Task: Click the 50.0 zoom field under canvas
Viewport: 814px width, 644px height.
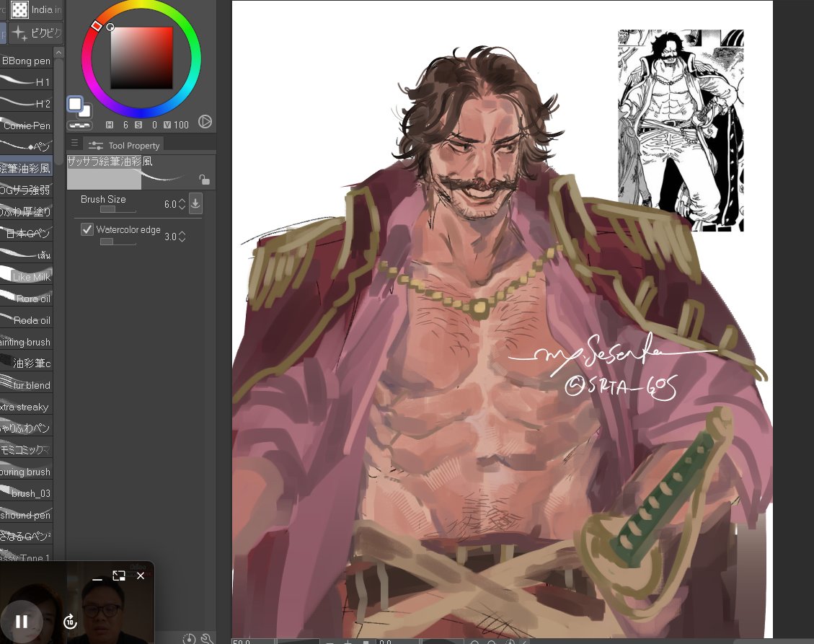Action: click(x=255, y=641)
